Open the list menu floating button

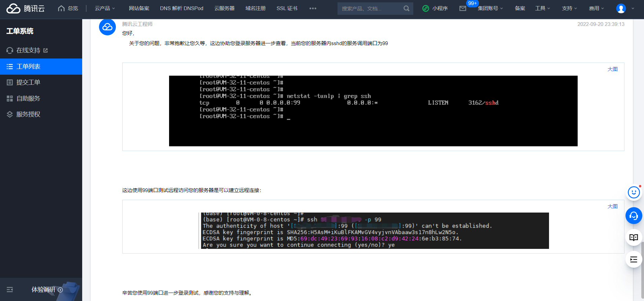coord(634,259)
